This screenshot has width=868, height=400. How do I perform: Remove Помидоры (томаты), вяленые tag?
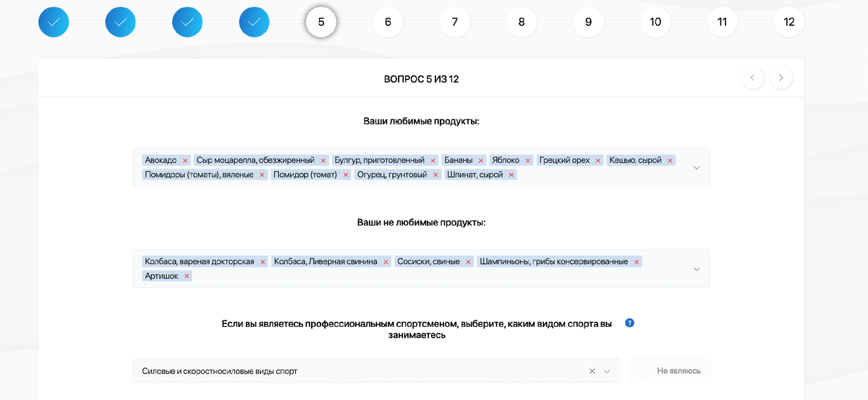[x=263, y=175]
